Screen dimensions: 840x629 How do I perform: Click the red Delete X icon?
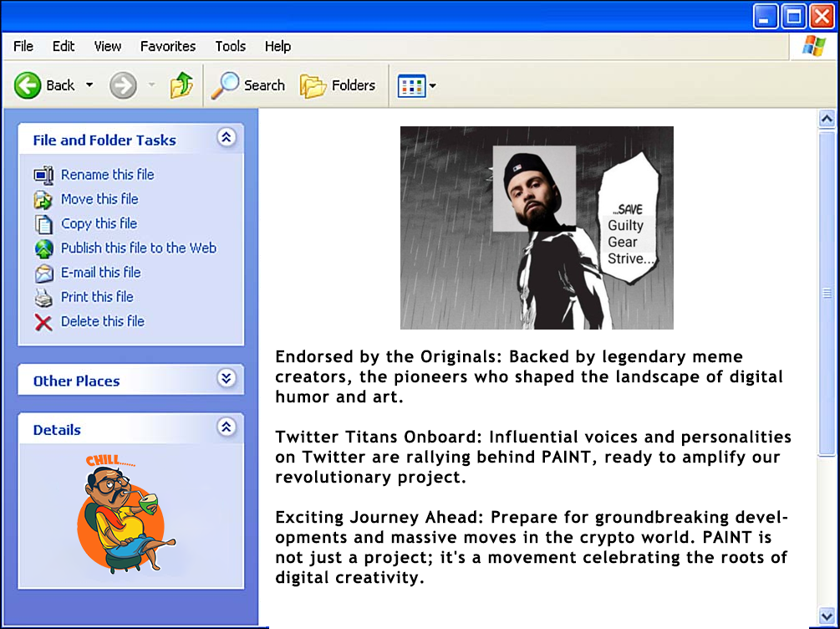[43, 322]
